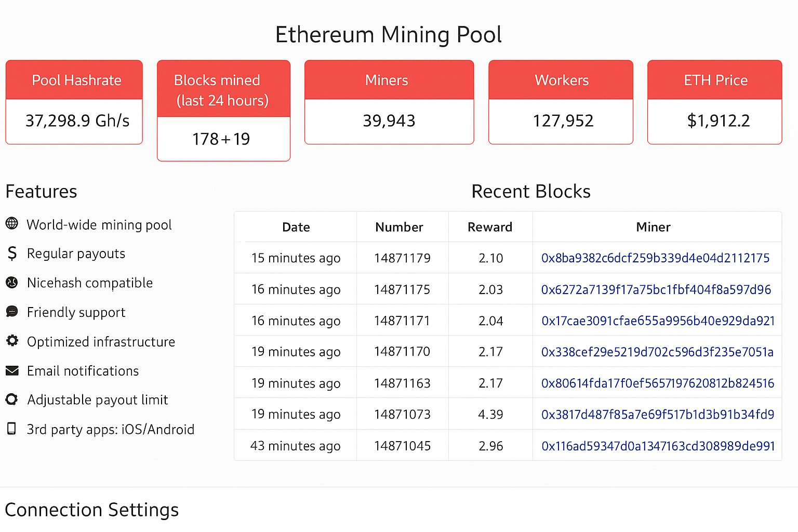Select the Regular payouts dollar icon
Viewport: 798px width, 532px height.
point(11,254)
